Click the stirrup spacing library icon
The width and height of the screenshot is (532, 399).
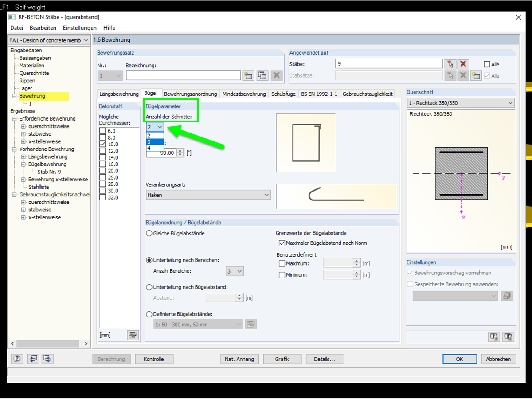(x=251, y=325)
